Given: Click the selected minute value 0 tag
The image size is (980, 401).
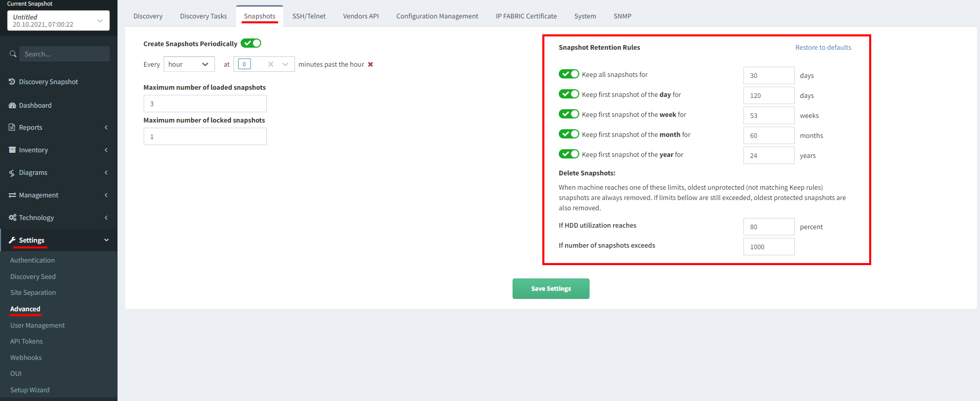Looking at the screenshot, I should (x=244, y=64).
